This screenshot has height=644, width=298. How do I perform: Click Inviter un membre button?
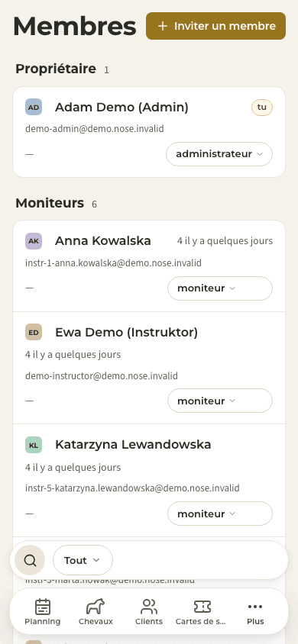[215, 26]
